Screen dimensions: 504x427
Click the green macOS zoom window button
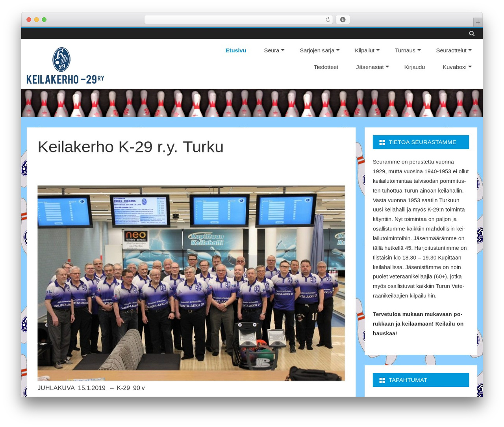pos(44,20)
